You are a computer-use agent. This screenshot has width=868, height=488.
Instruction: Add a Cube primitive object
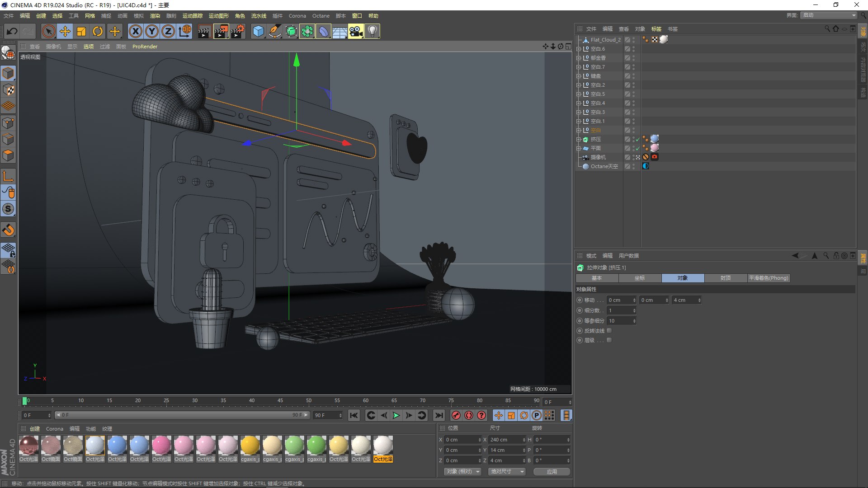(x=258, y=31)
